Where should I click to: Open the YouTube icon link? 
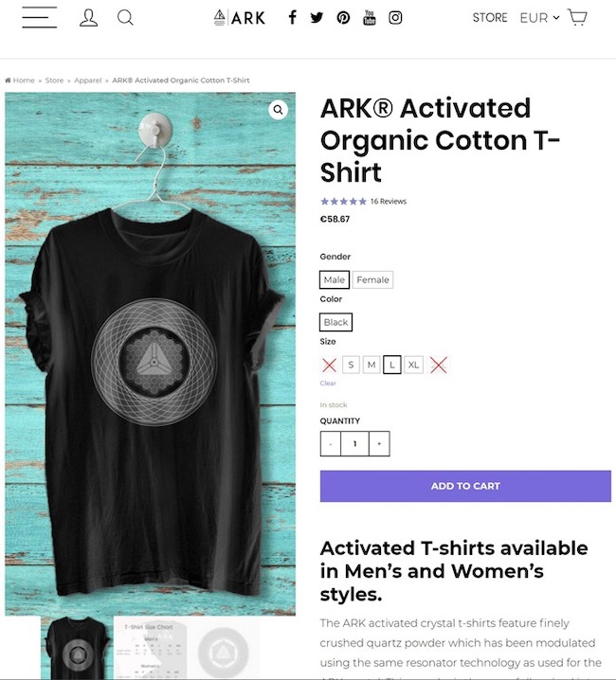pyautogui.click(x=370, y=18)
